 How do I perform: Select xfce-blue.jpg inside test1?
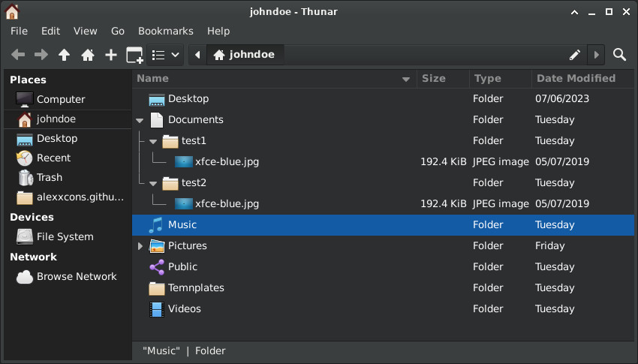383,162
